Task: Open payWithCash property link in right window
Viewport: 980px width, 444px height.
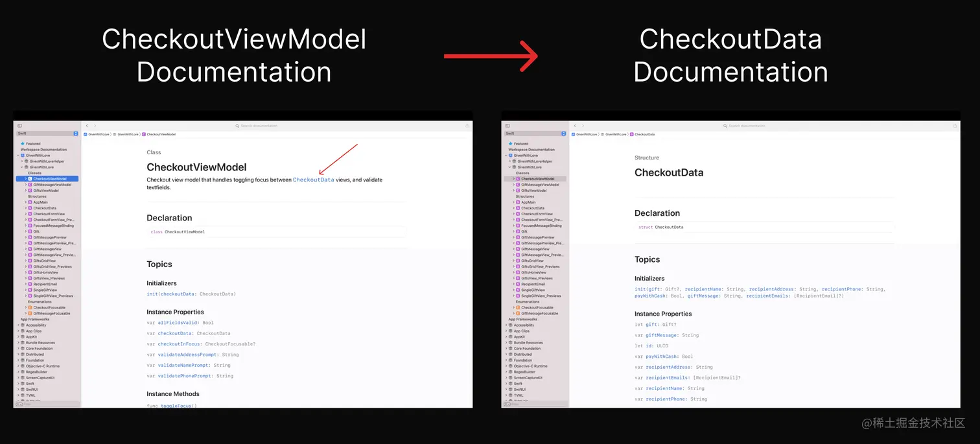Action: pyautogui.click(x=661, y=356)
